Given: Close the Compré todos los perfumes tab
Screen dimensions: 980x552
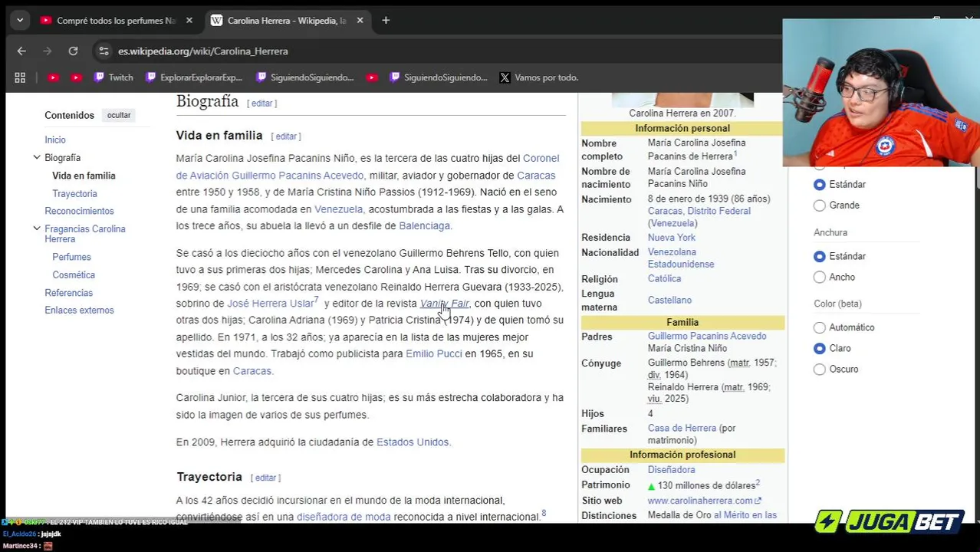Looking at the screenshot, I should pos(189,21).
